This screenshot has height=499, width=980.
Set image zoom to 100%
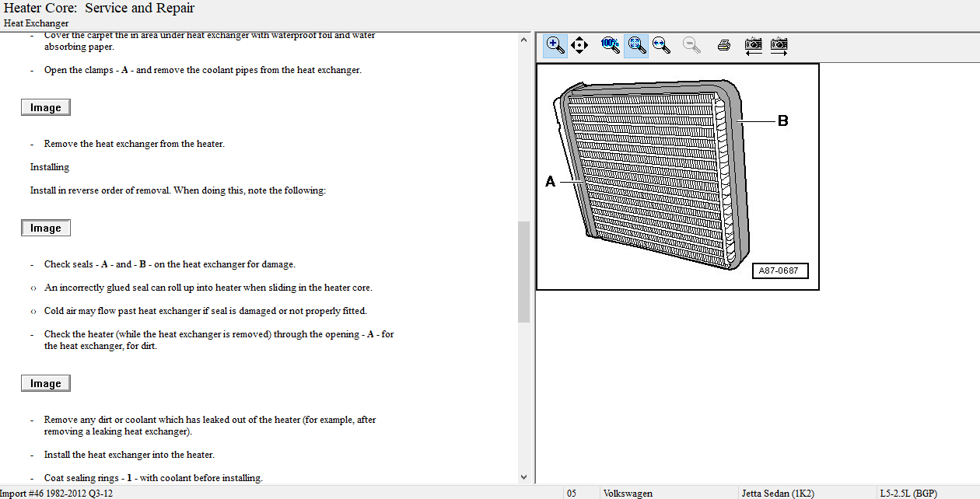click(610, 45)
